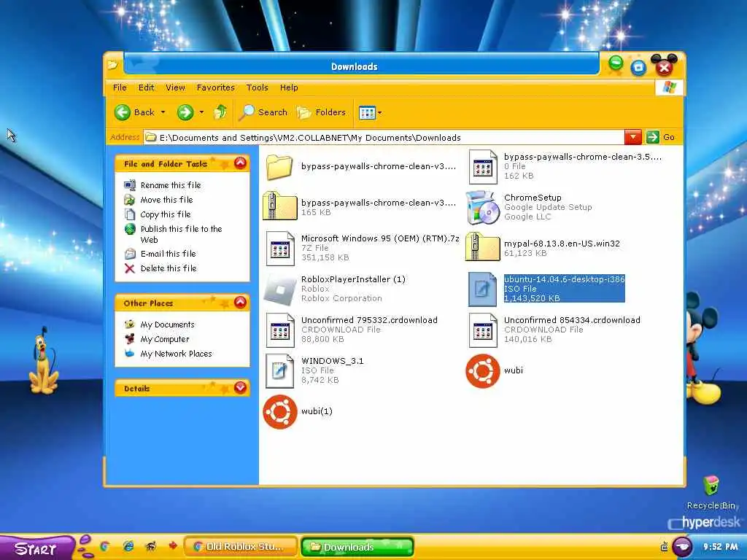Select the mypal-68.13.8 zip icon
The width and height of the screenshot is (747, 560).
tap(483, 246)
